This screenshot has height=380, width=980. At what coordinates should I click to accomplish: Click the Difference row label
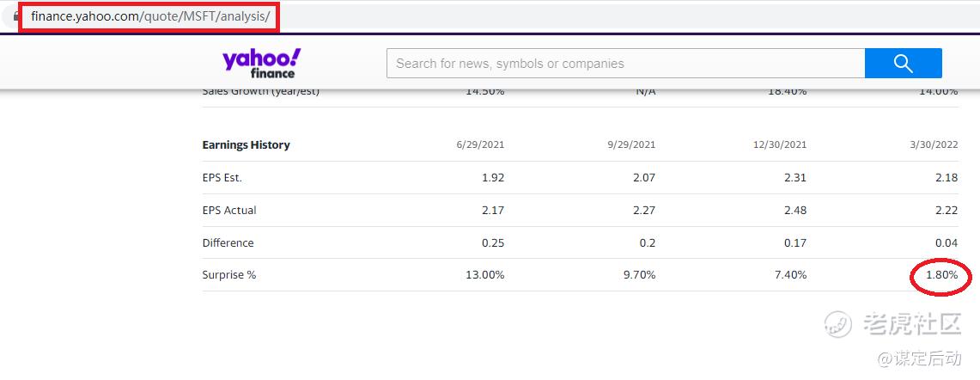click(x=228, y=243)
